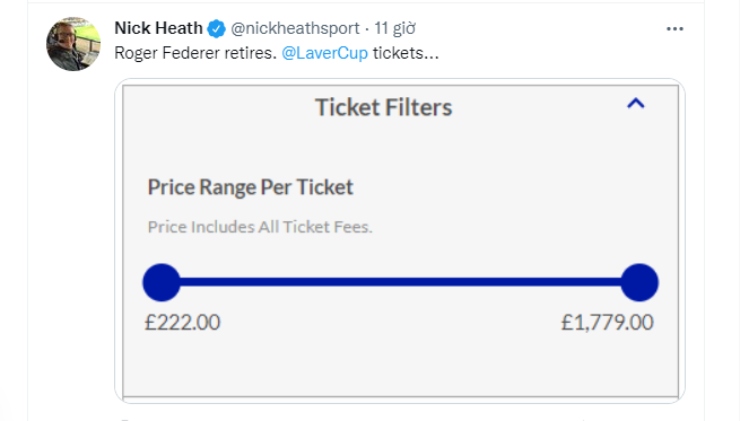The width and height of the screenshot is (740, 421).
Task: Click the word 'tickets...' in the tweet
Action: [406, 53]
